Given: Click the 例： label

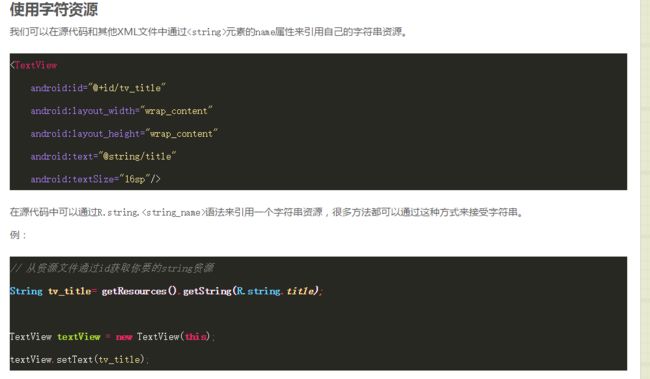Looking at the screenshot, I should coord(18,235).
